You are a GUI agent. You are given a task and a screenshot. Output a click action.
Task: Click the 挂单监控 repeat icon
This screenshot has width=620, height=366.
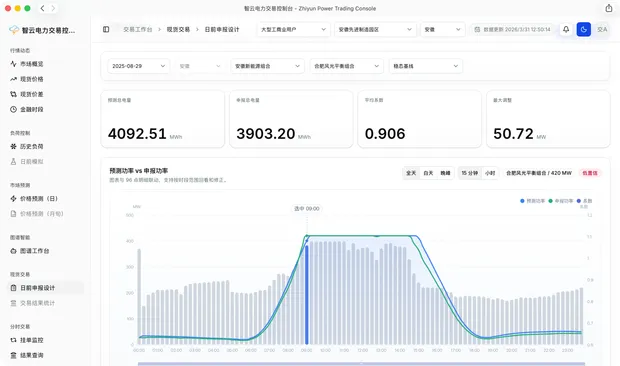point(13,340)
